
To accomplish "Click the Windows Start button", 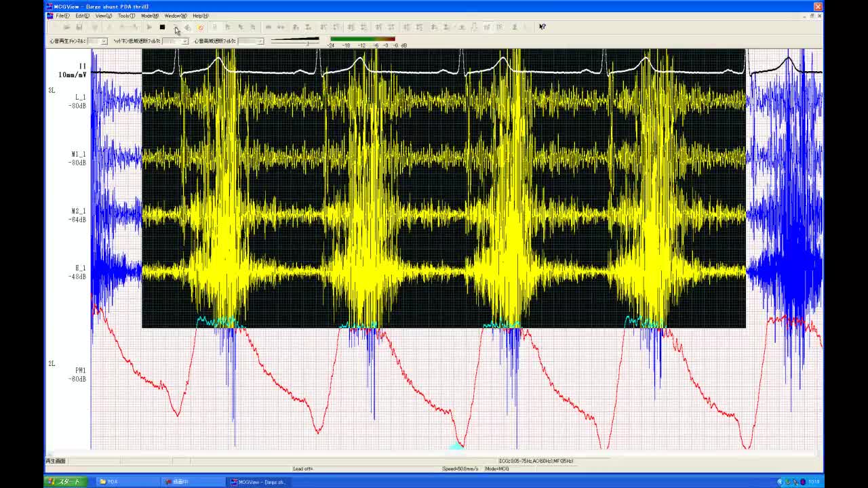I will click(x=65, y=482).
